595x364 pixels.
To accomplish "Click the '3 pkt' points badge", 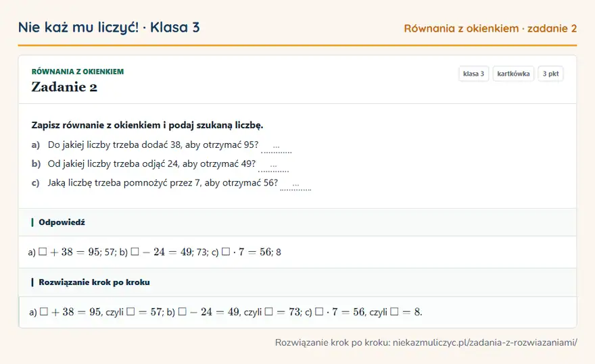I will coord(550,74).
